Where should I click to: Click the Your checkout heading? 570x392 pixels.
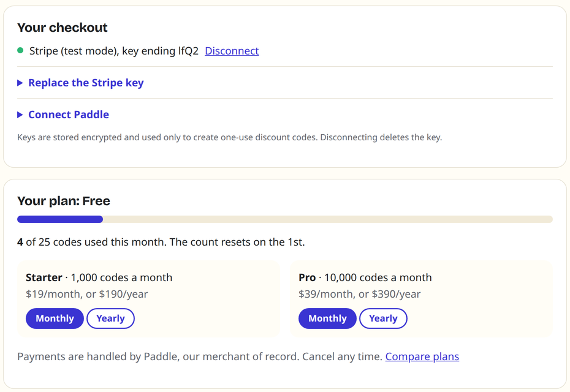click(x=62, y=28)
